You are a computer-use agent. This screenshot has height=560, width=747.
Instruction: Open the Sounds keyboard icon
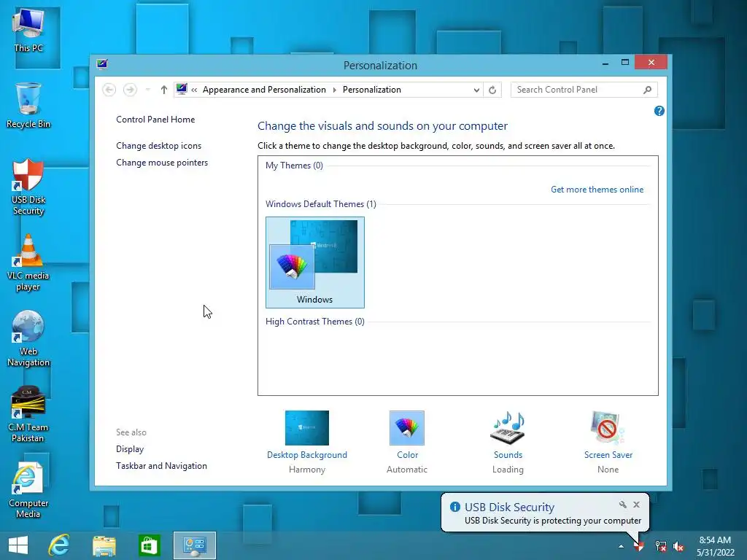[x=508, y=427]
